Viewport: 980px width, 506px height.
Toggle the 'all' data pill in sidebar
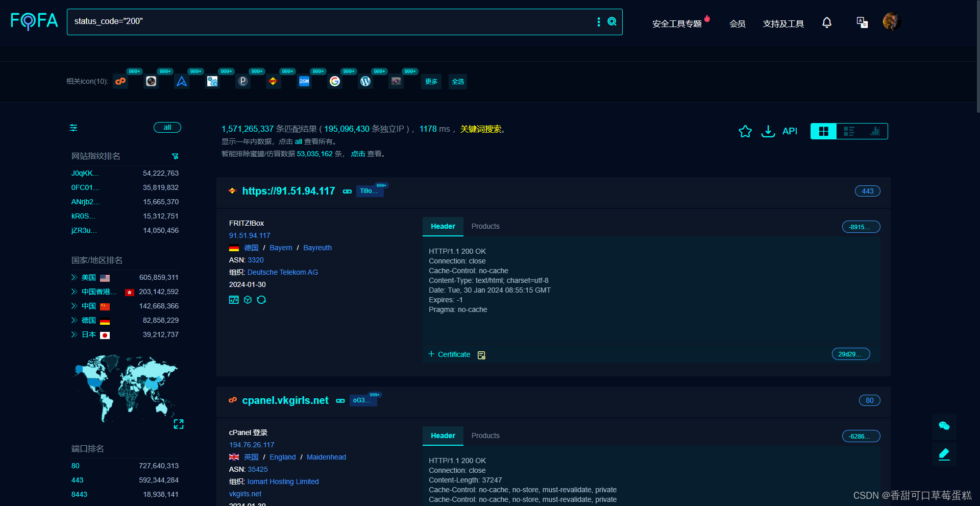167,128
